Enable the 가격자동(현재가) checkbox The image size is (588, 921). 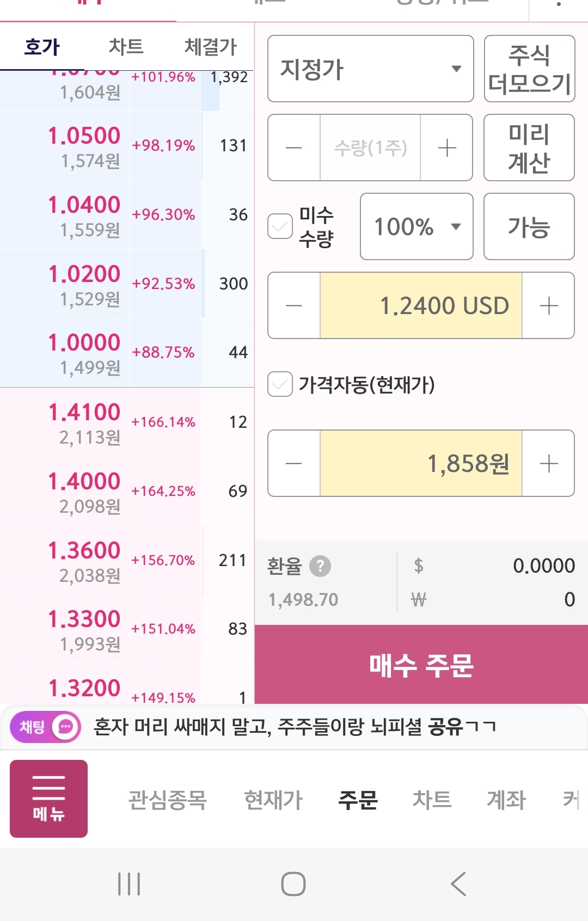click(x=280, y=384)
